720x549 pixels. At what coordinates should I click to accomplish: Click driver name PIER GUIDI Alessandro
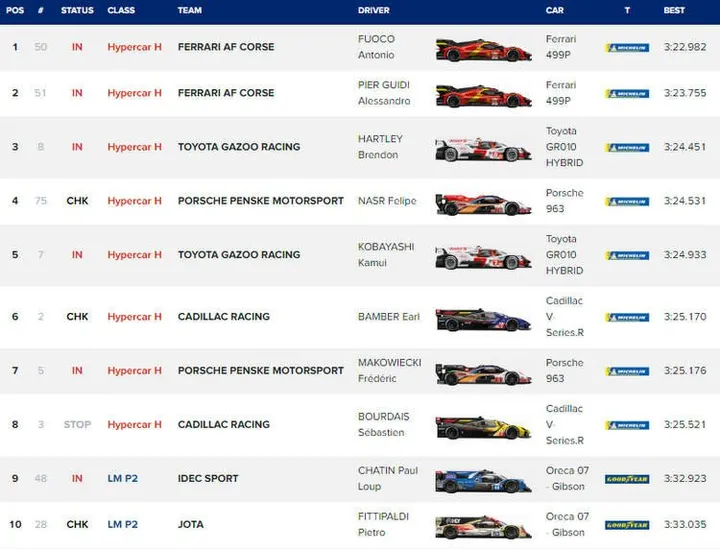click(x=384, y=93)
